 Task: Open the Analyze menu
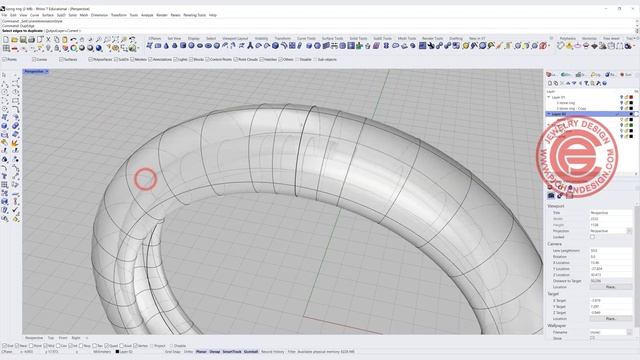click(x=147, y=15)
